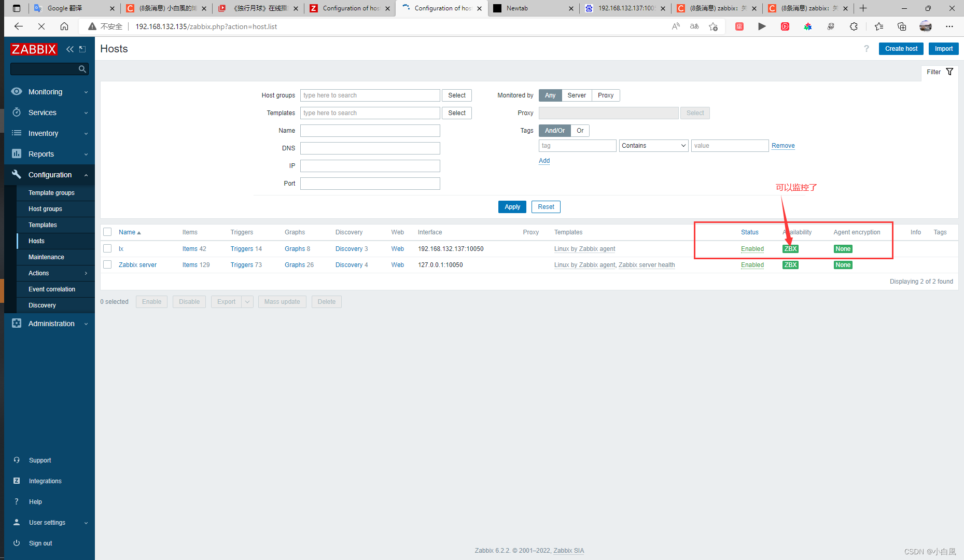
Task: Click the sidebar search magnifier icon
Action: click(x=82, y=69)
